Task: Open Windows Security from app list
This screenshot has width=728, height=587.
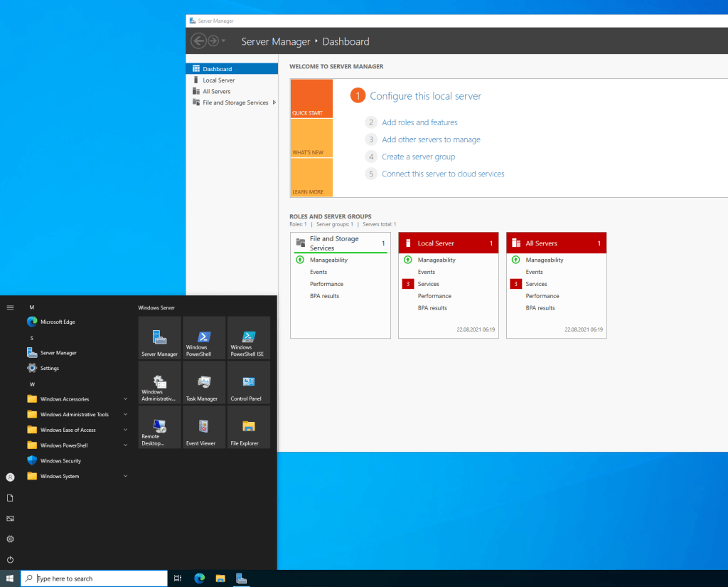Action: pos(77,460)
